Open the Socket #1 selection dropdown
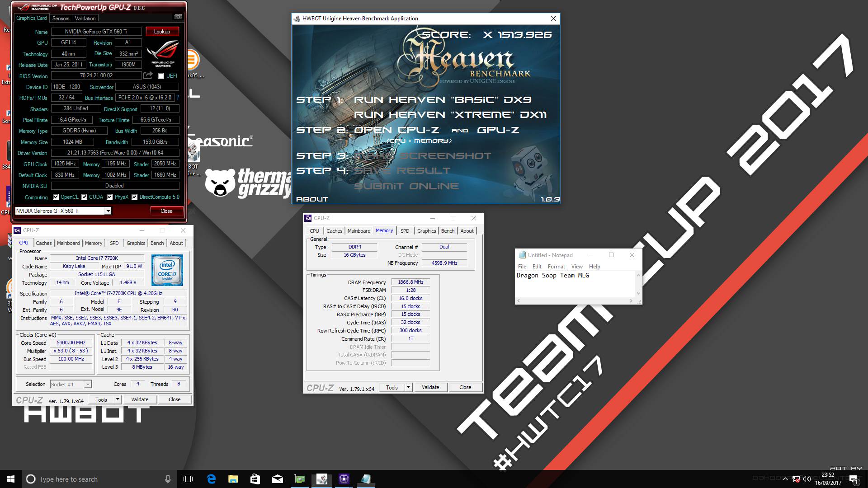Viewport: 868px width, 488px height. (88, 385)
